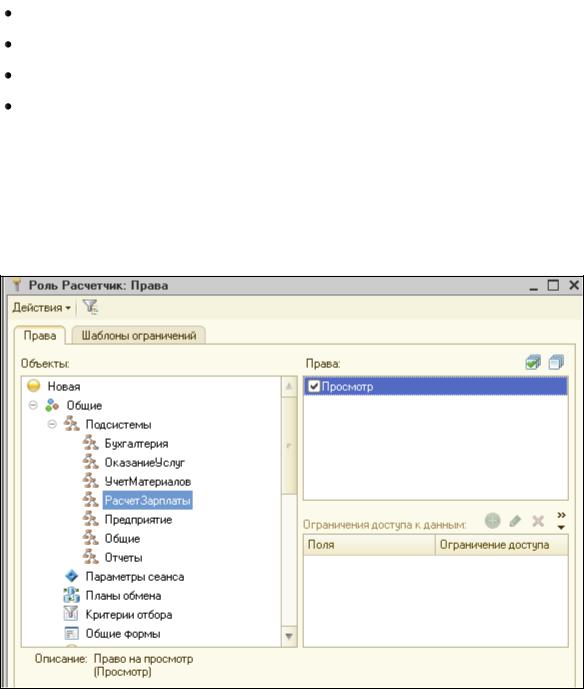Collapse the Подсистемы tree branch
The width and height of the screenshot is (584, 689).
pyautogui.click(x=52, y=424)
